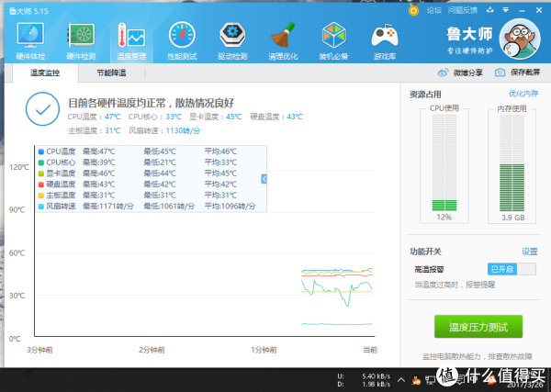The height and width of the screenshot is (392, 551).
Task: Open 驱动检测 driver gear icon
Action: click(x=232, y=35)
